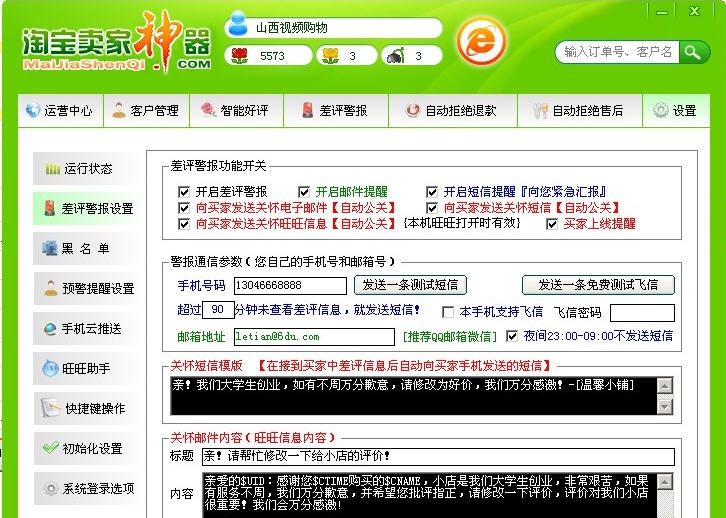Open 手机云推送 sidebar item
726x518 pixels.
click(x=86, y=329)
